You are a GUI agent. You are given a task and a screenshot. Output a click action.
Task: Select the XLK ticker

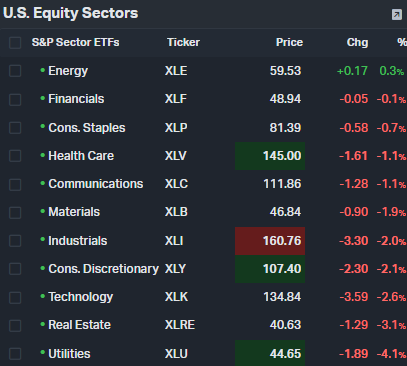(x=176, y=297)
